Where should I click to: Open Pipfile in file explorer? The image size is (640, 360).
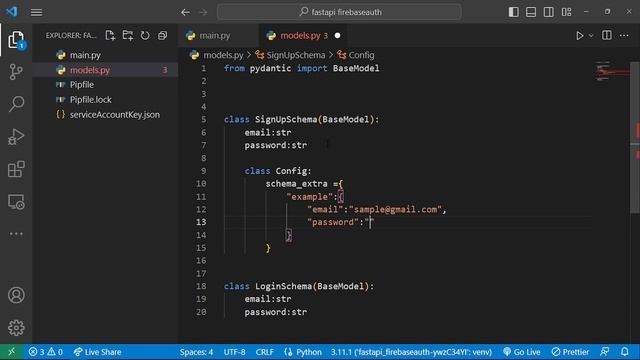pyautogui.click(x=82, y=85)
